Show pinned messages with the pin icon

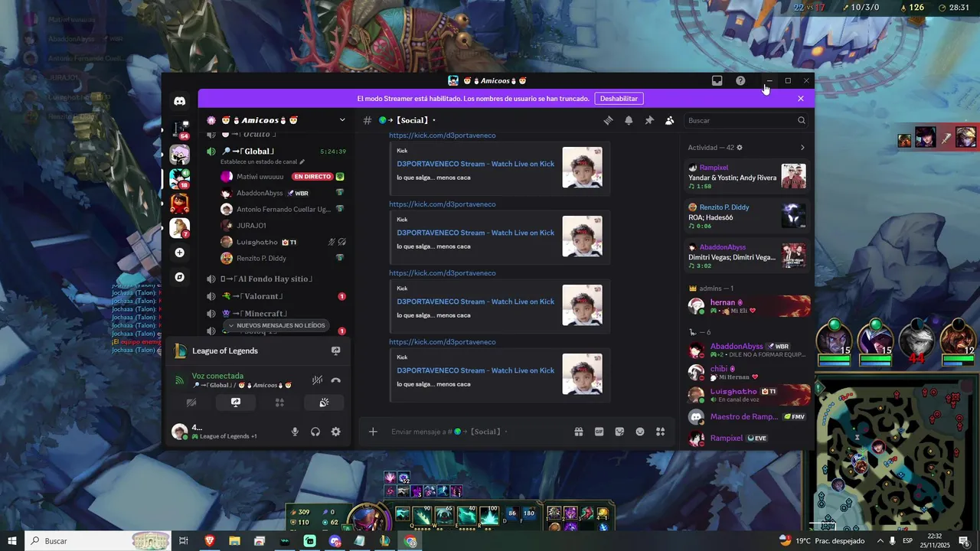(x=649, y=120)
